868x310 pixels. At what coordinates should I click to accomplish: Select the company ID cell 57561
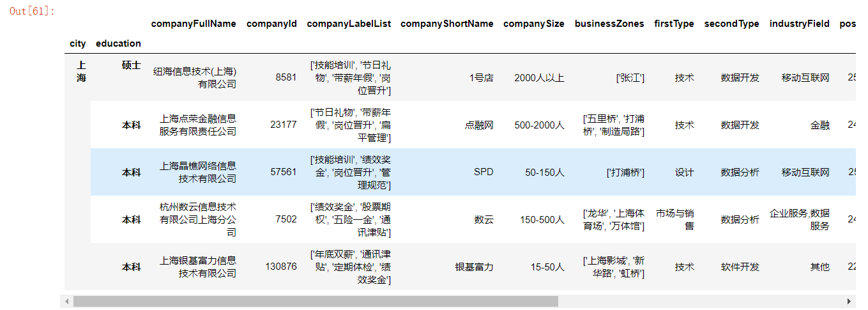coord(284,173)
